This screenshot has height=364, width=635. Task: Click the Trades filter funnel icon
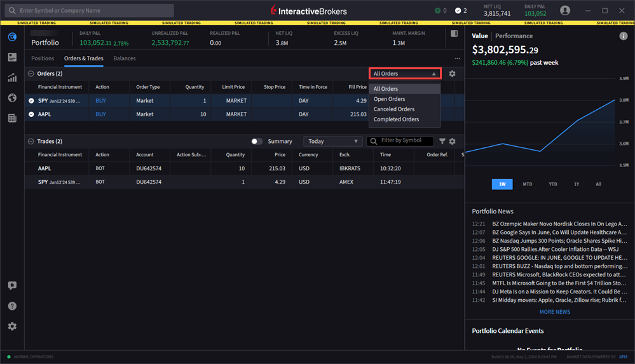(x=442, y=141)
